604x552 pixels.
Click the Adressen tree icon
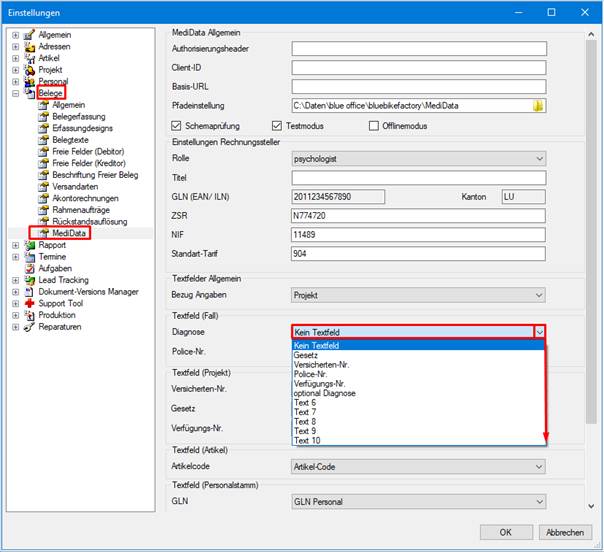(29, 47)
